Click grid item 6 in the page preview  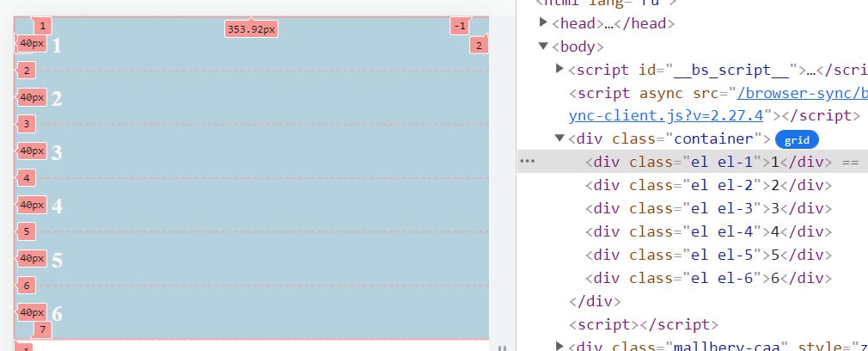[251, 312]
